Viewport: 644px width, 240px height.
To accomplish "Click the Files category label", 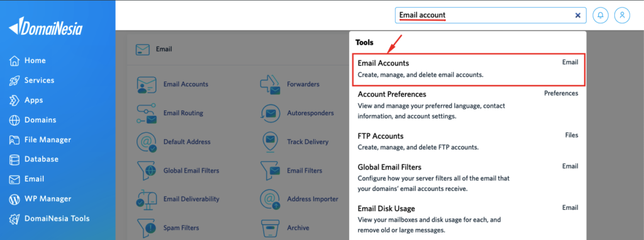I will 571,135.
